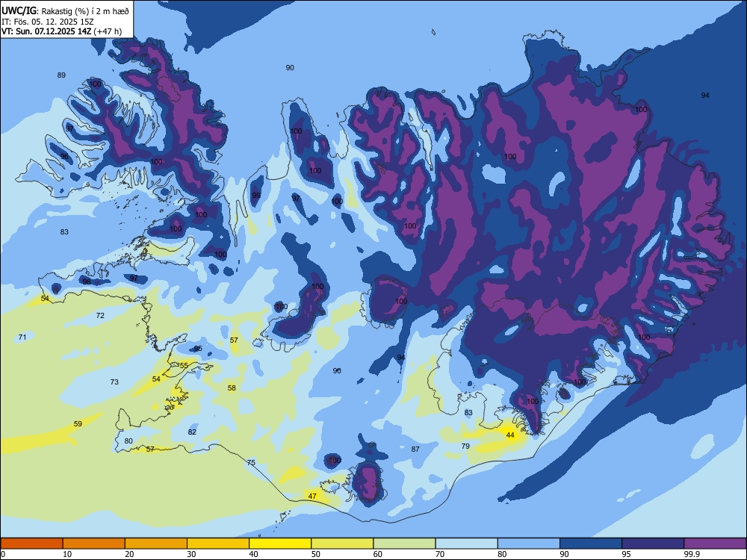747x560 pixels.
Task: Click the '89' value in the northwest sea
Action: (x=61, y=75)
